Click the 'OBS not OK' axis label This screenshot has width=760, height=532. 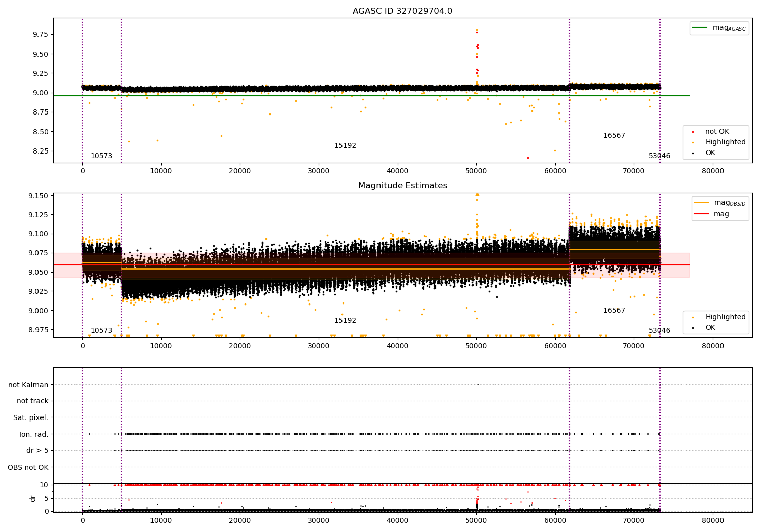click(28, 467)
